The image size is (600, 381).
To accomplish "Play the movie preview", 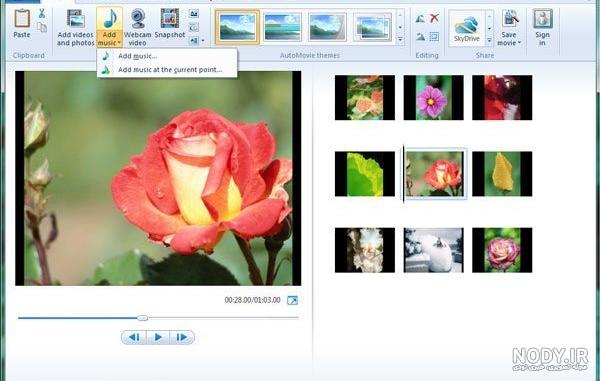I will pyautogui.click(x=158, y=337).
